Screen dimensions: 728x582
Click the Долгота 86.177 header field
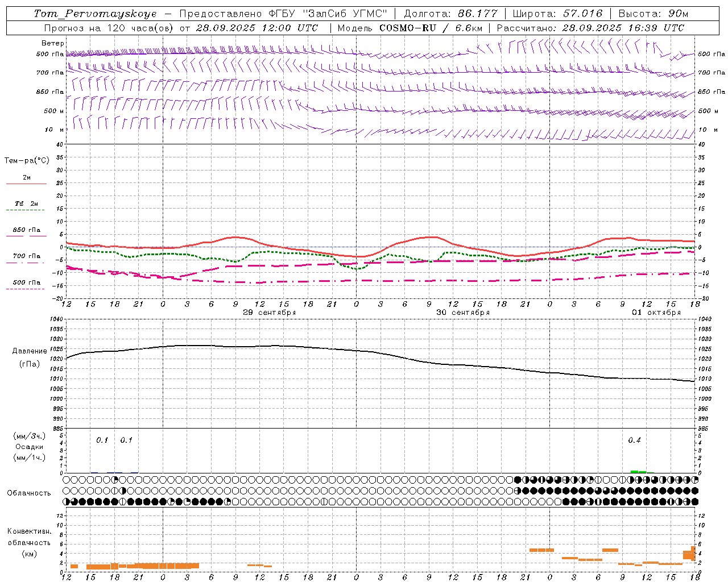tap(450, 14)
